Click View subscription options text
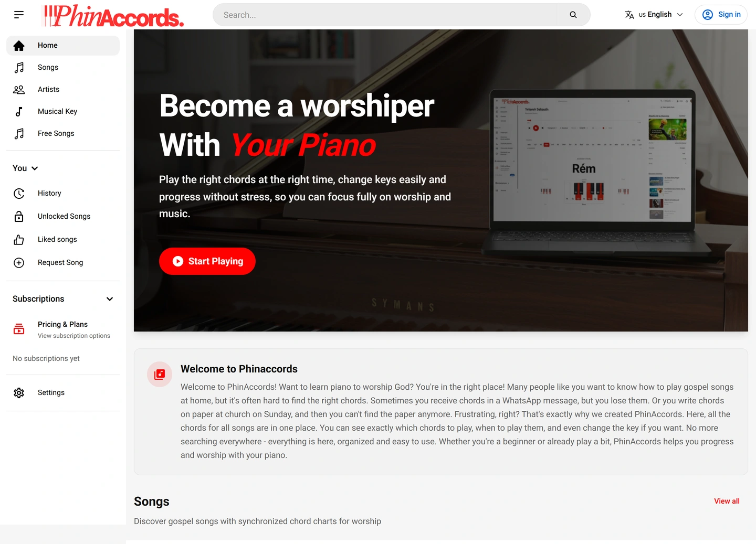Image resolution: width=756 pixels, height=544 pixels. pos(74,336)
